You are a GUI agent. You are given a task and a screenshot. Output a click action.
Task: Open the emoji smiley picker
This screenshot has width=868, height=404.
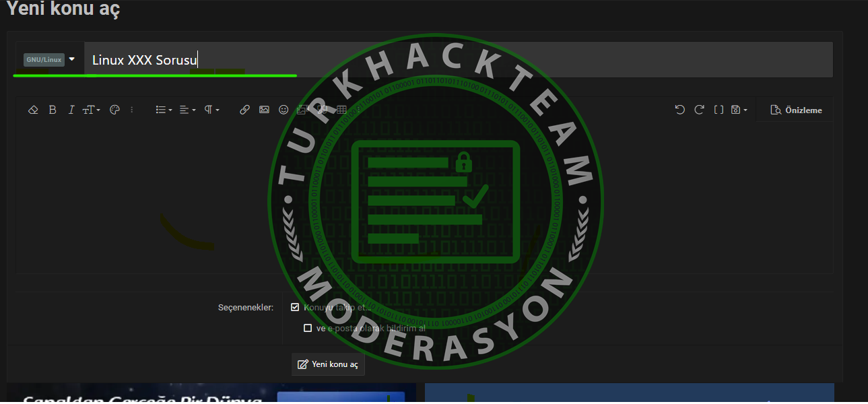283,110
